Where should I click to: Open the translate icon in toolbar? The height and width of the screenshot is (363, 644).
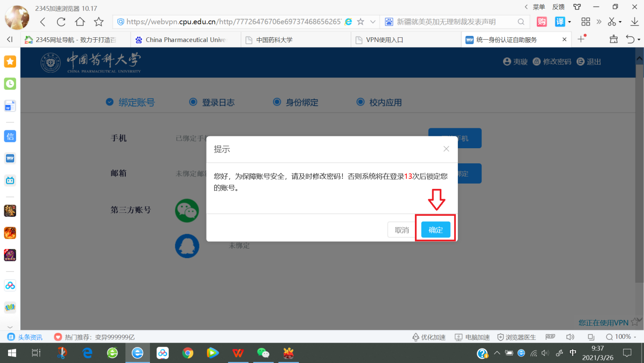coord(560,22)
